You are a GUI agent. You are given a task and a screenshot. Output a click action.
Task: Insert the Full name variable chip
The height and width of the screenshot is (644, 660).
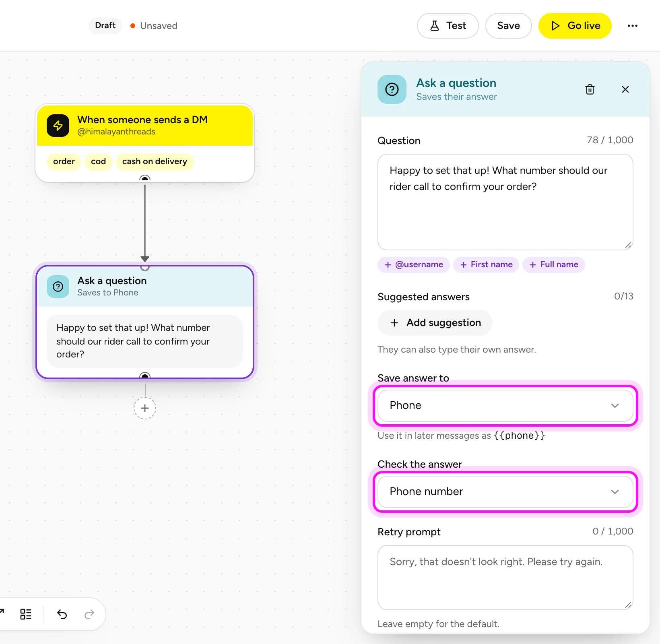point(554,265)
